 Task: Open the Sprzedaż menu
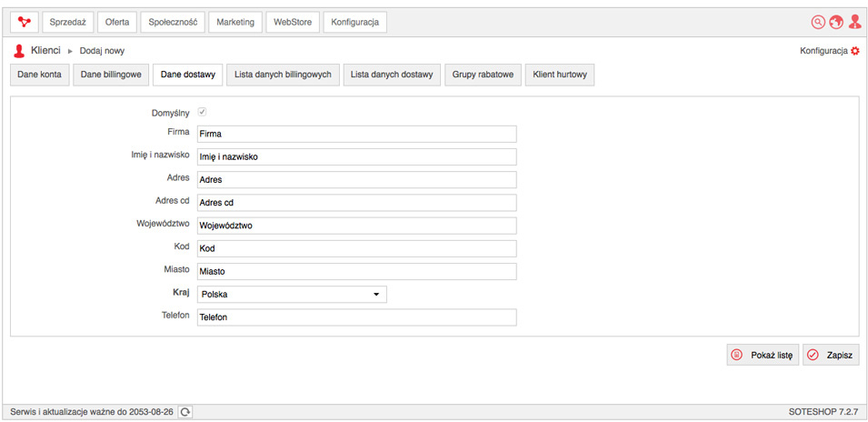coord(68,22)
